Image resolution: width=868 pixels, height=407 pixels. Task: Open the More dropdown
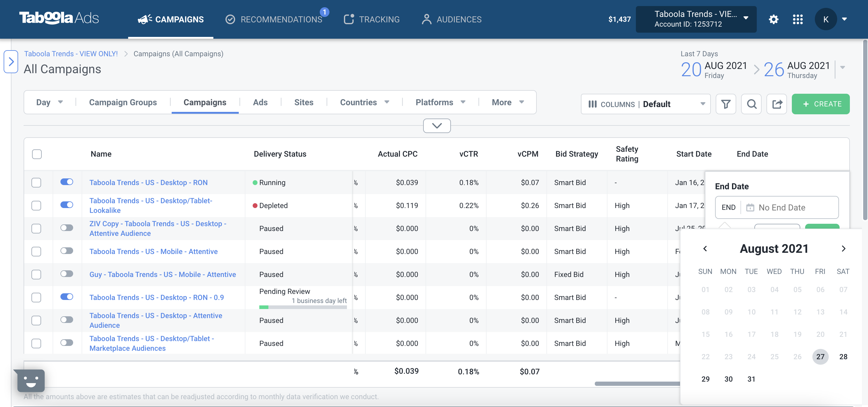point(508,102)
